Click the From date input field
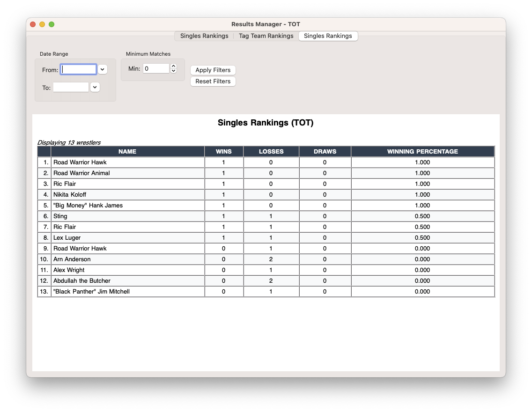Image resolution: width=532 pixels, height=412 pixels. (79, 69)
